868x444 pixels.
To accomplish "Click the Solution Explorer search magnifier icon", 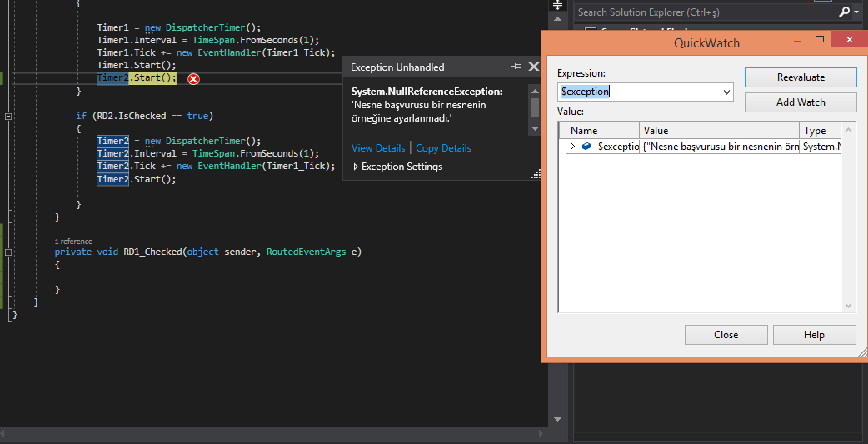I will tap(844, 12).
